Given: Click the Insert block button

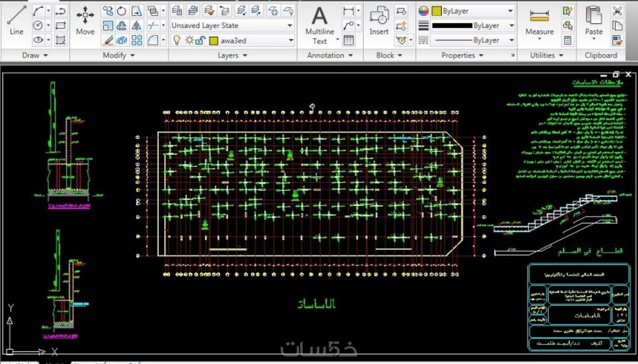Looking at the screenshot, I should coord(379,21).
